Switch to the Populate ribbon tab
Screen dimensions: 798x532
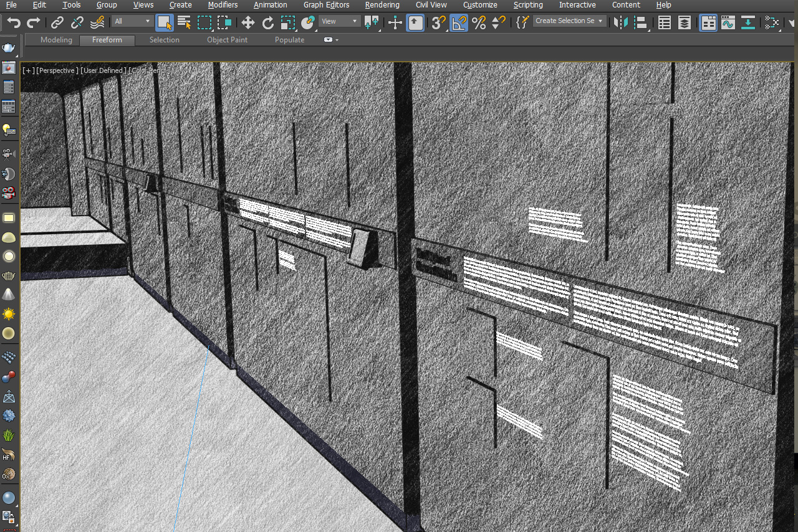(x=290, y=40)
